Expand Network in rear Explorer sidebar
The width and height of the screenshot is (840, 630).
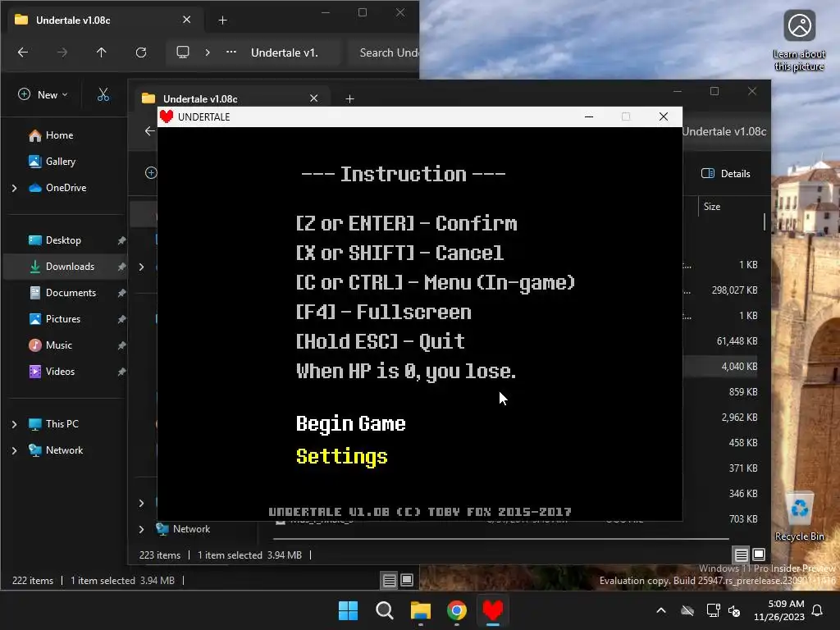(x=15, y=450)
